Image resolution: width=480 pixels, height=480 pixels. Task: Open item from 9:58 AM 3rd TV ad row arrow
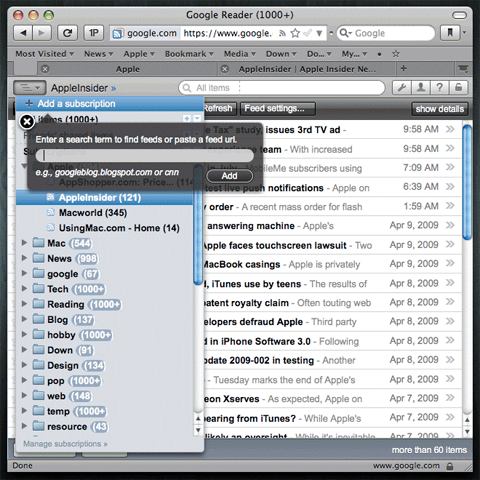pos(450,129)
